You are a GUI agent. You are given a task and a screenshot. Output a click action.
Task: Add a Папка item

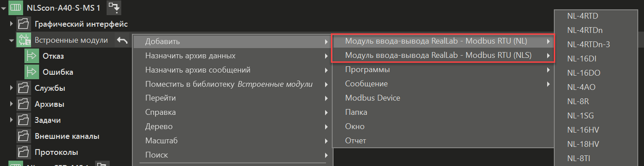coord(443,112)
